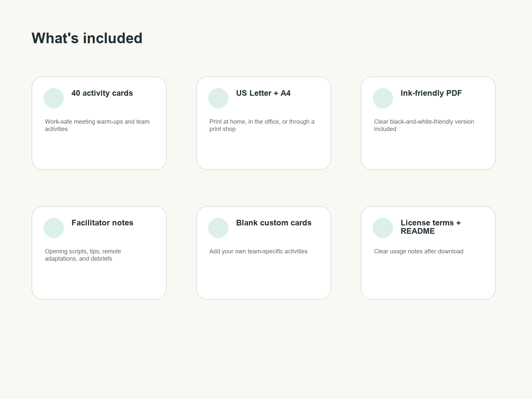The image size is (532, 399).
Task: Select the License terms + README title
Action: 431,227
